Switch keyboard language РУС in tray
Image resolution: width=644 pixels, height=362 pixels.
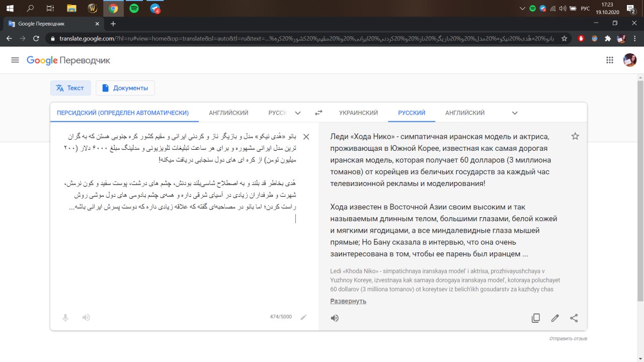point(585,8)
